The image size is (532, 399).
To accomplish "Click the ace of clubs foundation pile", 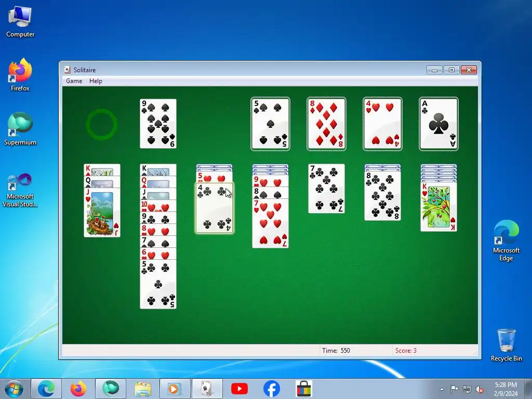I will [x=438, y=124].
